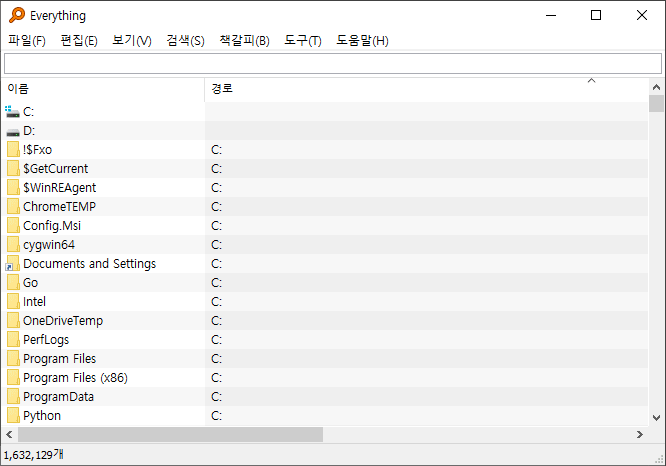
Task: Open the 파일(F) menu
Action: 27,41
